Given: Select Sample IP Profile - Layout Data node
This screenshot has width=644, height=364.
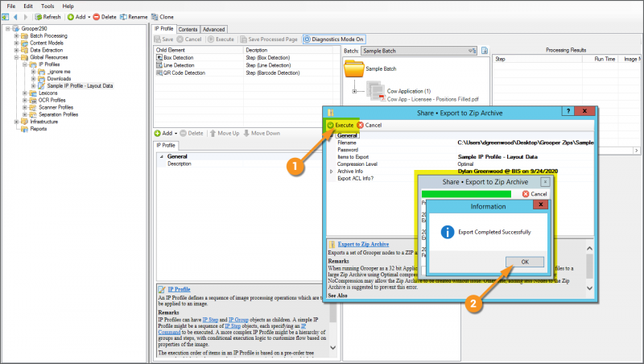Looking at the screenshot, I should click(80, 86).
